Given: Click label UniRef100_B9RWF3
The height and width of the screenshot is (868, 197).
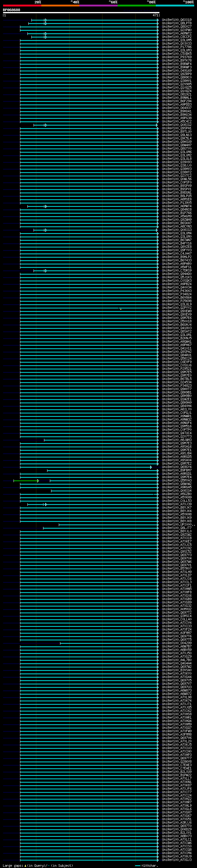Looking at the screenshot, I should point(177,67).
